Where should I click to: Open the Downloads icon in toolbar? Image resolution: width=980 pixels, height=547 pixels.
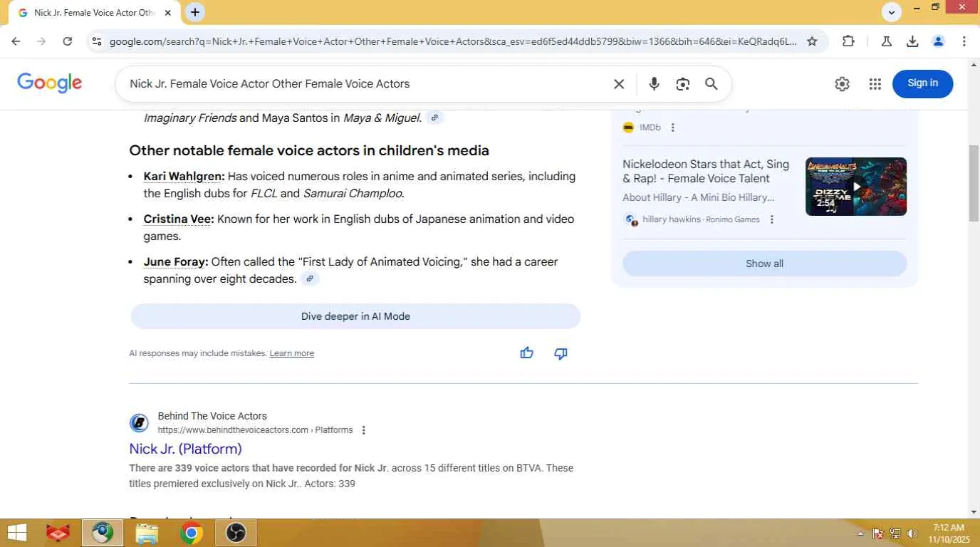(912, 41)
